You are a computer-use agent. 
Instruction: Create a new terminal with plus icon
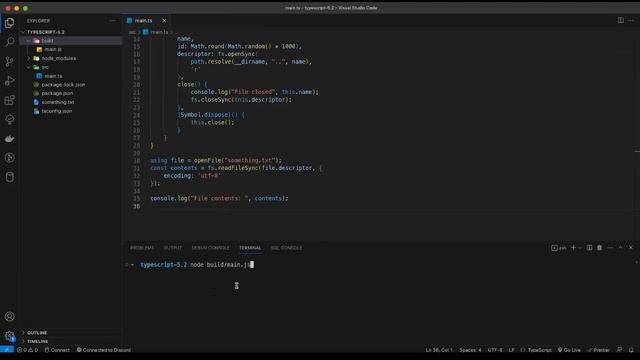click(573, 247)
